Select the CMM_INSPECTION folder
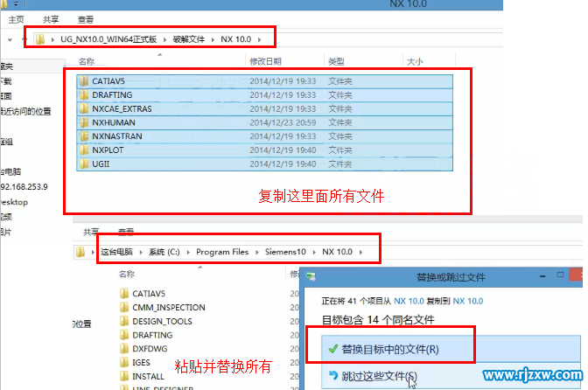Screen dimensions: 588x390 pyautogui.click(x=163, y=307)
